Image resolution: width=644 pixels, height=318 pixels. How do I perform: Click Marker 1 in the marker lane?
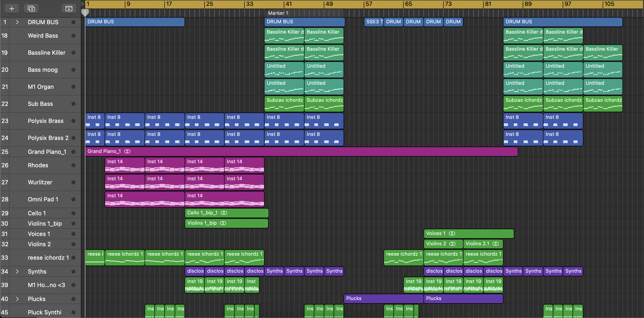click(278, 13)
